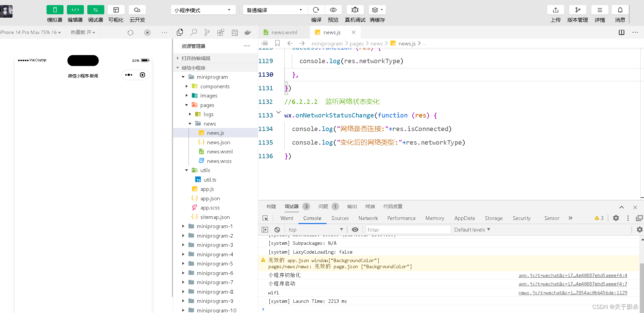Open the search sidebar icon
Image resolution: width=644 pixels, height=313 pixels.
(x=194, y=32)
